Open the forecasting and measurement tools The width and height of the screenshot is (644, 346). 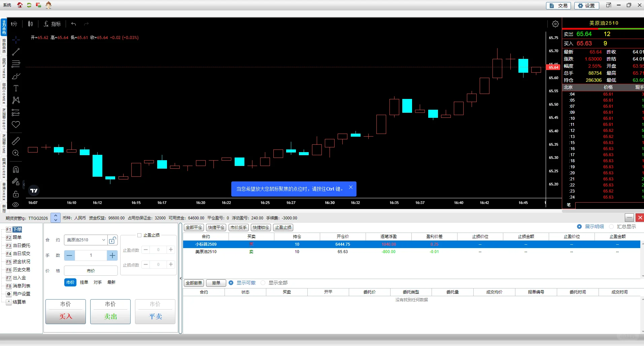tap(16, 112)
